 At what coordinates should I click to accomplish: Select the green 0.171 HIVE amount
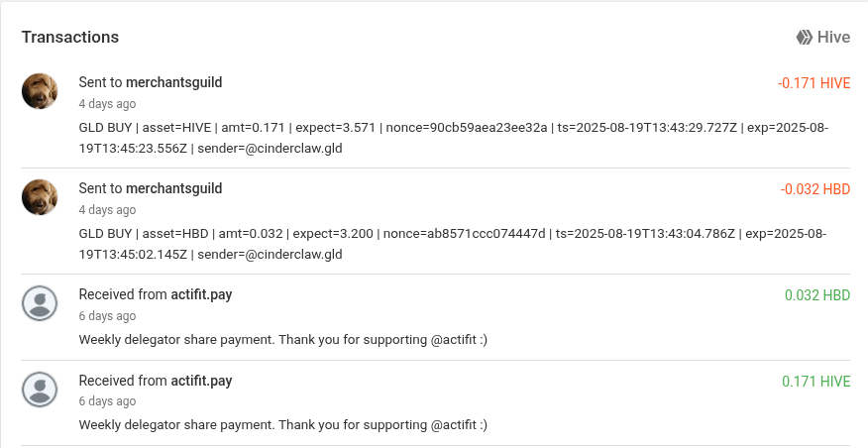pyautogui.click(x=815, y=382)
